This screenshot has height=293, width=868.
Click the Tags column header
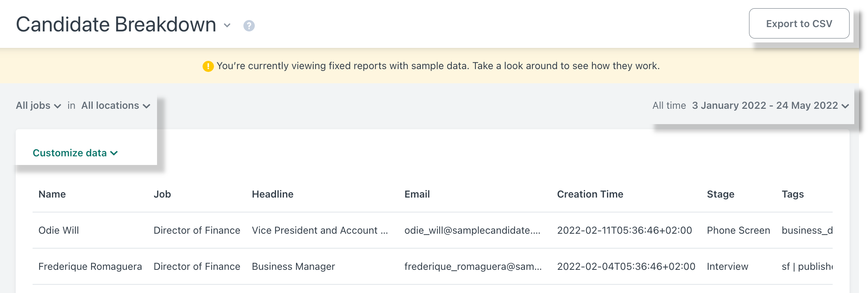(793, 194)
